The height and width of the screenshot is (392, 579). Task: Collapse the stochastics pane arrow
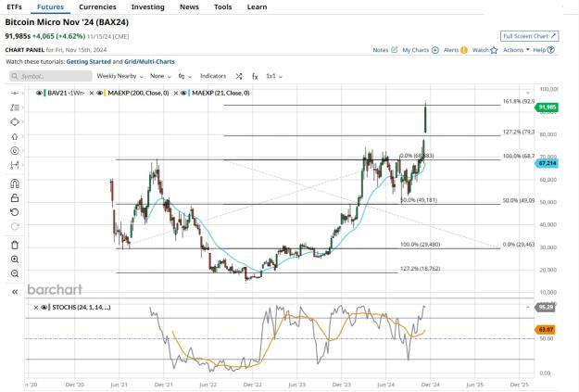[528, 308]
